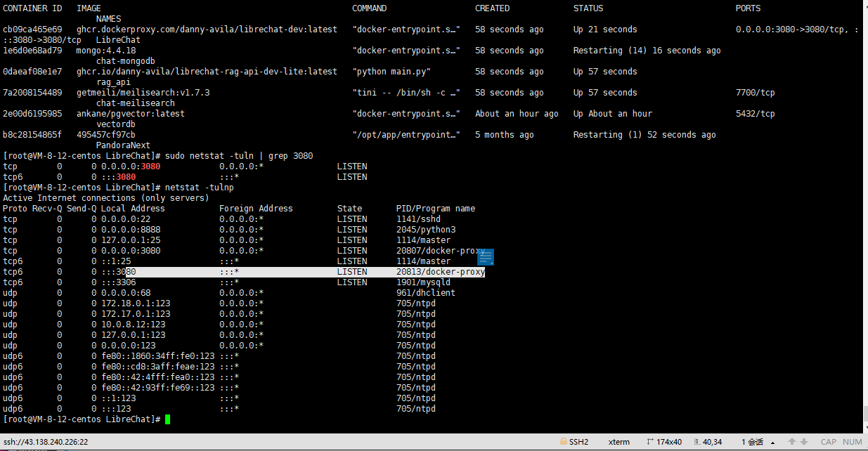Click the PORTS column header
This screenshot has width=868, height=451.
coord(749,8)
